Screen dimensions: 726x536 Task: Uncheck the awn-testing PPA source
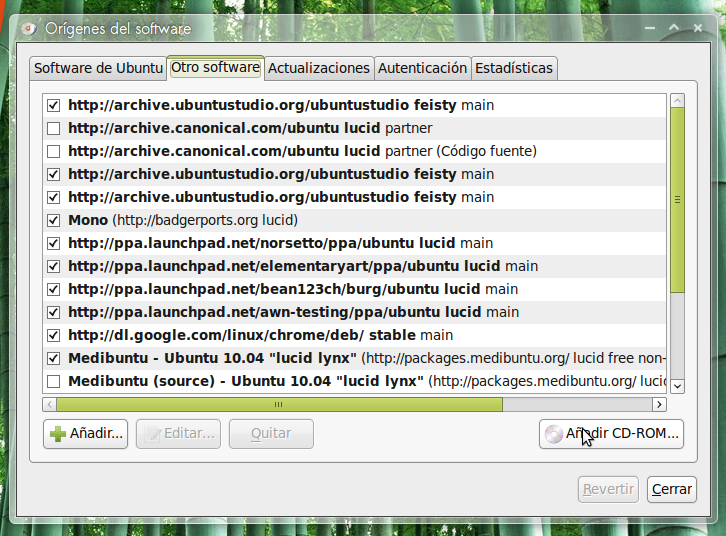(54, 312)
